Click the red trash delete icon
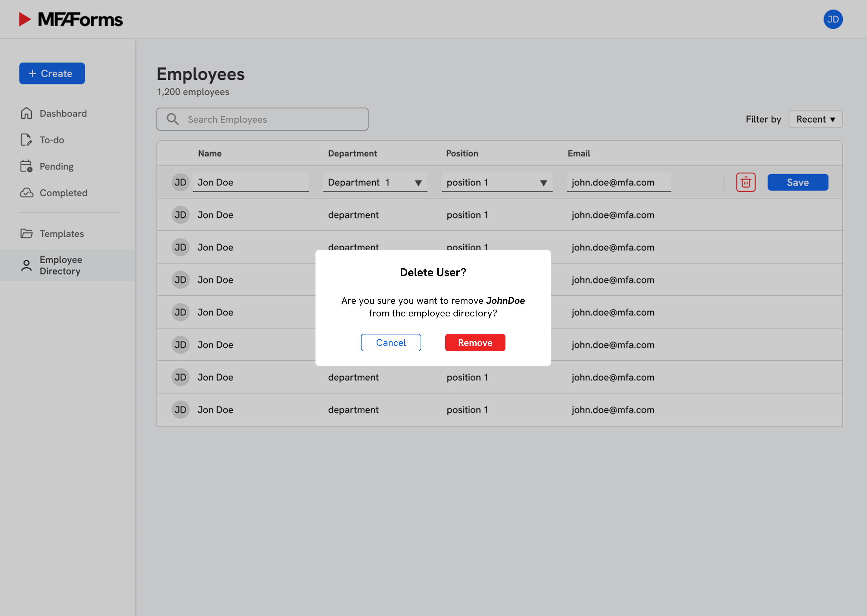This screenshot has width=867, height=616. (745, 183)
